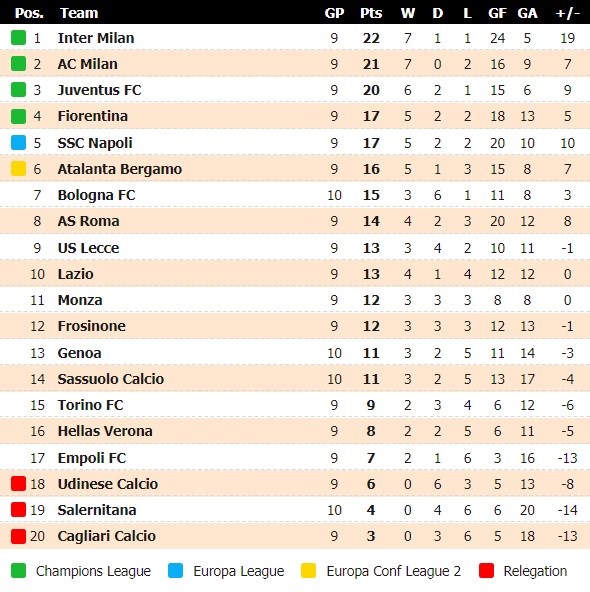The image size is (590, 592).
Task: Select the yellow Europa Conf League legend square
Action: 308,571
